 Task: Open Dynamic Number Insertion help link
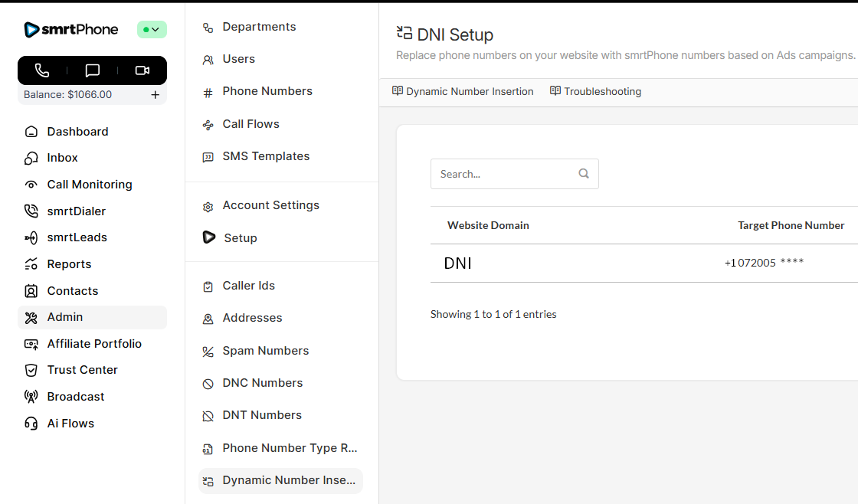point(463,92)
